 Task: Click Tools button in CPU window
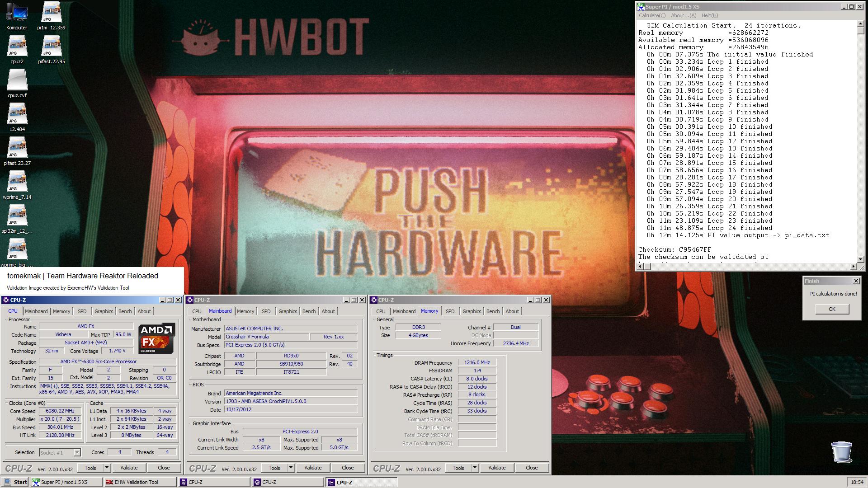[90, 468]
